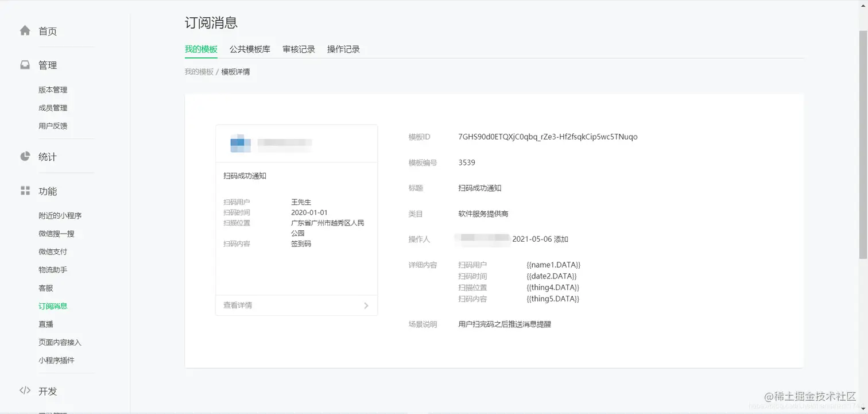The height and width of the screenshot is (414, 868).
Task: Click 我的模板 in the breadcrumb trail
Action: click(199, 71)
